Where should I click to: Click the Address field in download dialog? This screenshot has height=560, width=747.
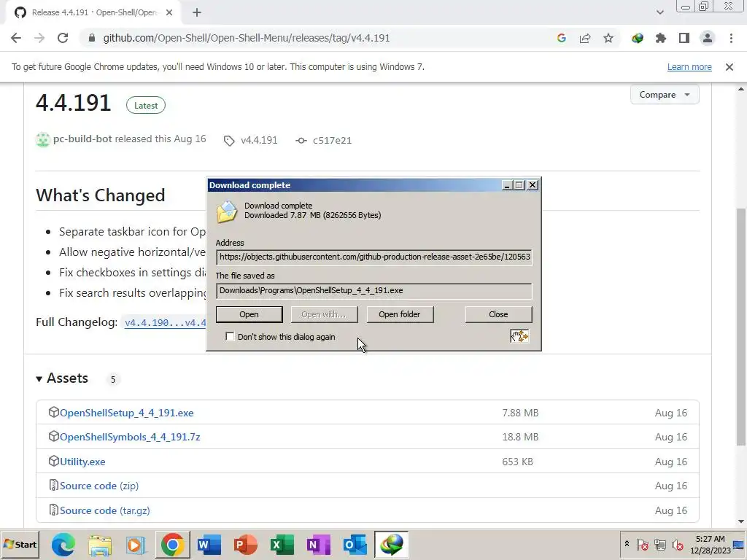(x=374, y=257)
